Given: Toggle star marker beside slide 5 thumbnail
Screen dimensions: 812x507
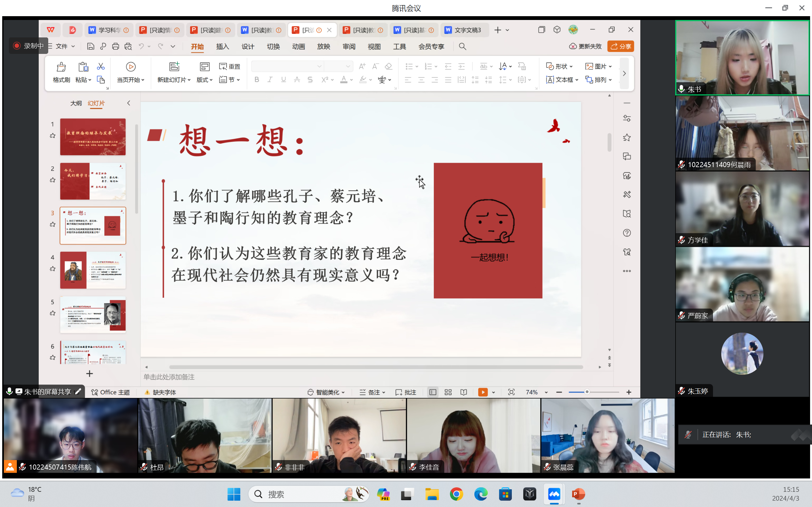Looking at the screenshot, I should point(53,313).
